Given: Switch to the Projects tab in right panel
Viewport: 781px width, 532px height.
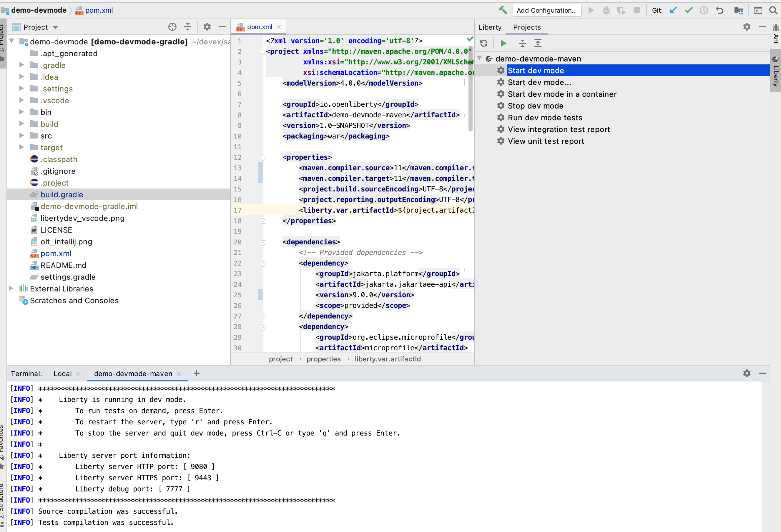Looking at the screenshot, I should [526, 27].
